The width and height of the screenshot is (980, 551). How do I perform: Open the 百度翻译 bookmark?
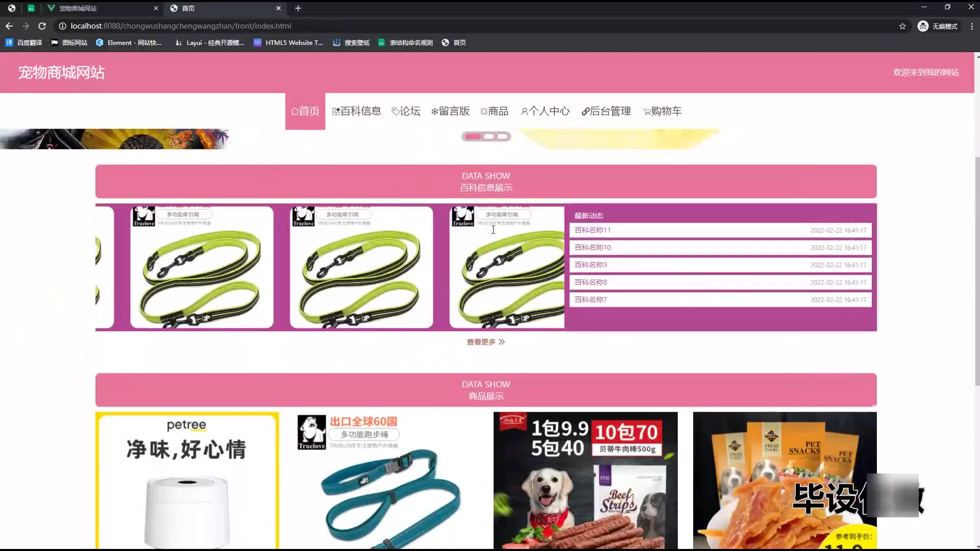(x=23, y=42)
